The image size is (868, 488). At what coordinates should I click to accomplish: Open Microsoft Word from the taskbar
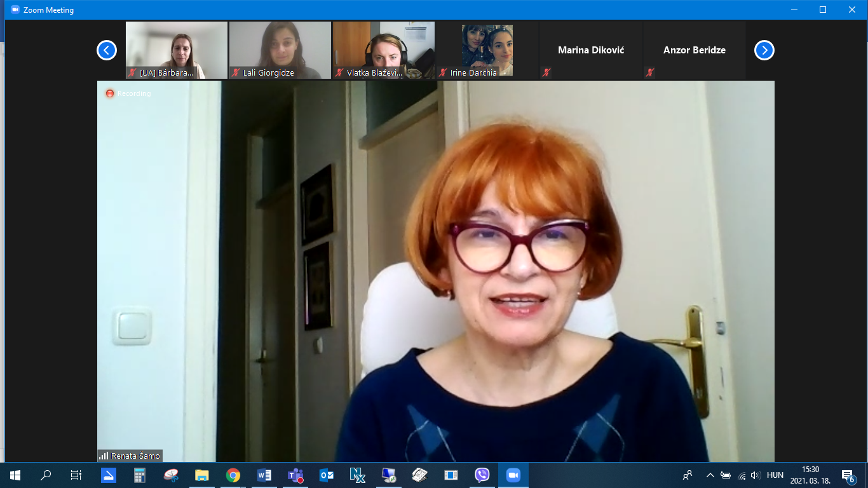(x=264, y=475)
